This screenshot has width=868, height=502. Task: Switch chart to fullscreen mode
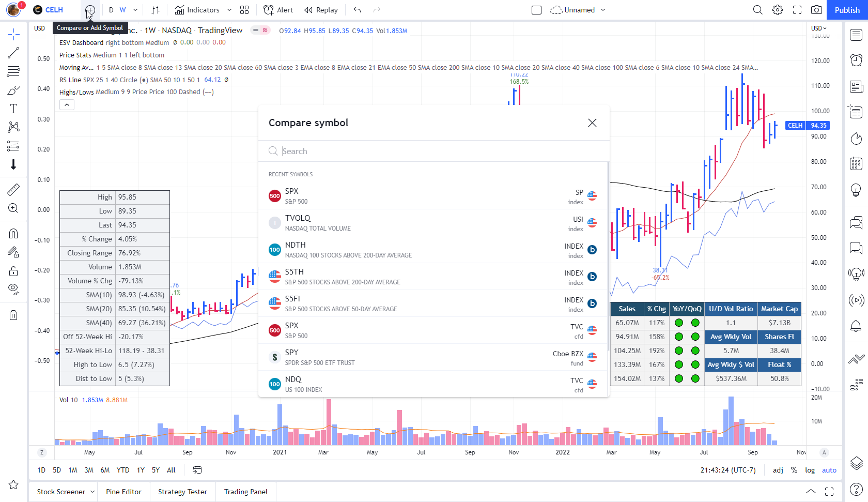click(x=797, y=10)
